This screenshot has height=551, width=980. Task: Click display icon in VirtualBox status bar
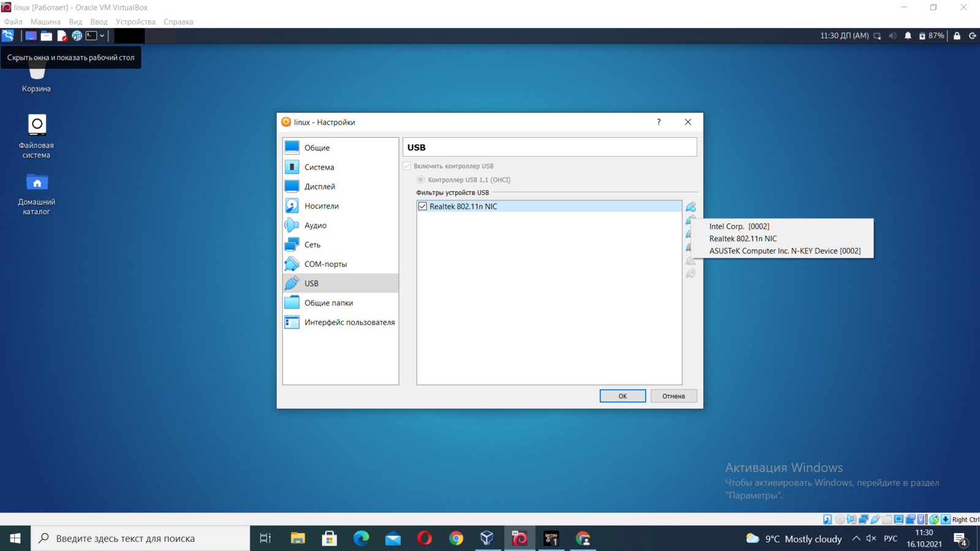tap(899, 519)
